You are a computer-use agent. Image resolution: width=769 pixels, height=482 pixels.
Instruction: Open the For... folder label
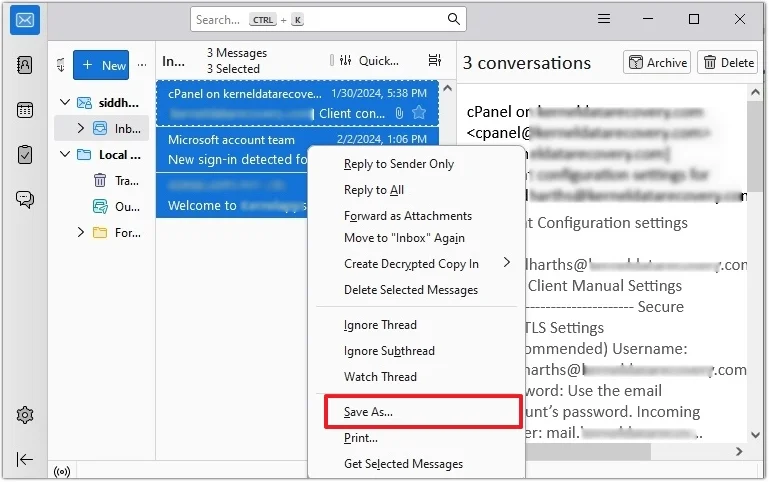coord(128,233)
